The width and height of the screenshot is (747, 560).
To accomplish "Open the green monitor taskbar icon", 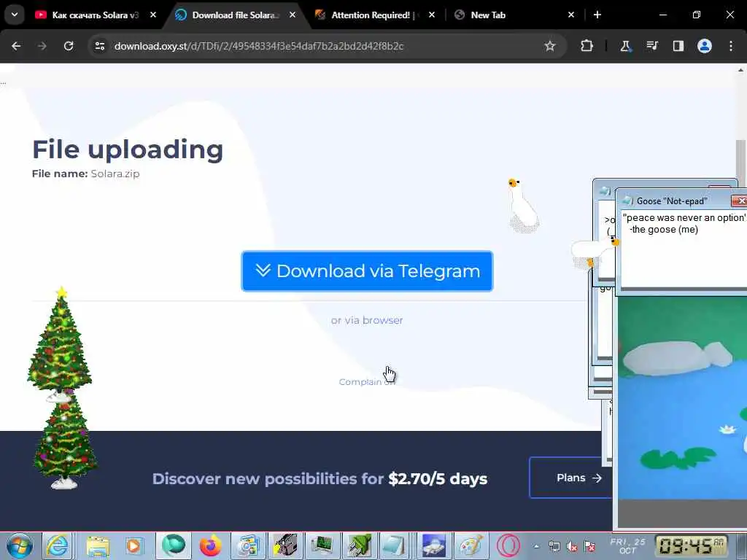I will (x=322, y=545).
